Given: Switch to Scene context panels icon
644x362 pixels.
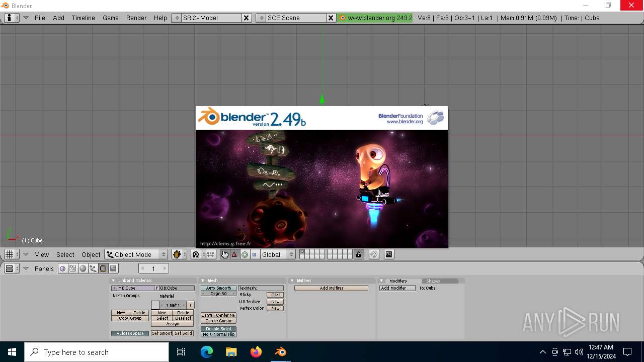Looking at the screenshot, I should (x=113, y=268).
